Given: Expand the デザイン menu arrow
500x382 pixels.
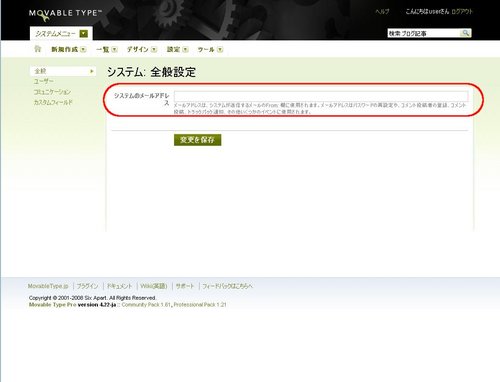Looking at the screenshot, I should click(154, 49).
